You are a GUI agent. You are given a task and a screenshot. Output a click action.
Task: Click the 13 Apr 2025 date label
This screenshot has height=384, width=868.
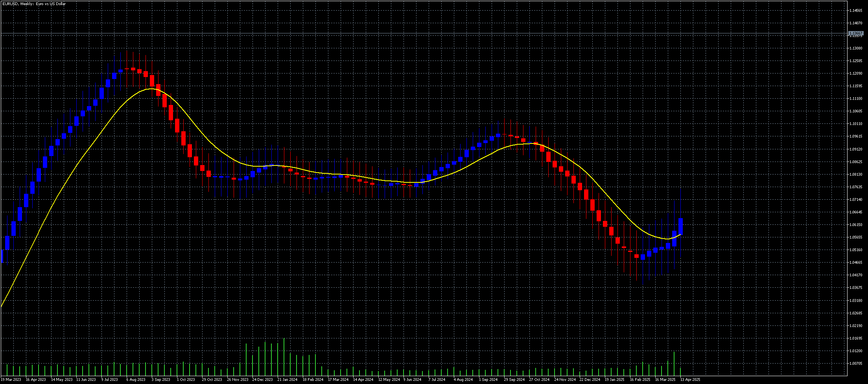(x=690, y=380)
